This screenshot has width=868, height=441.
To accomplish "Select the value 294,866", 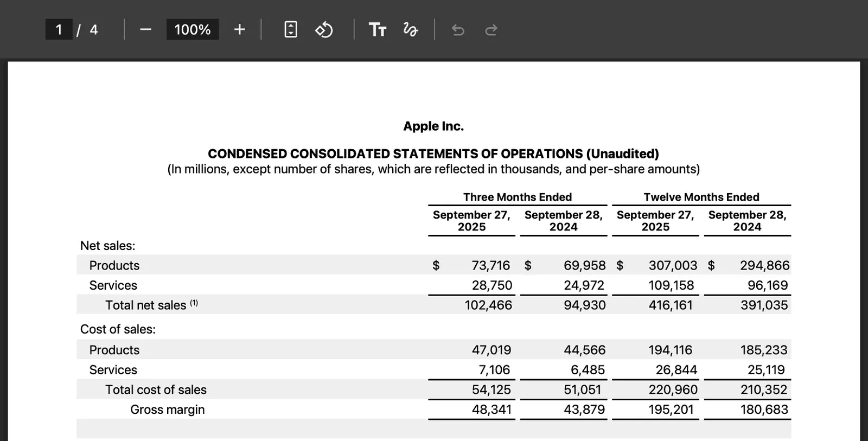I will (x=765, y=265).
